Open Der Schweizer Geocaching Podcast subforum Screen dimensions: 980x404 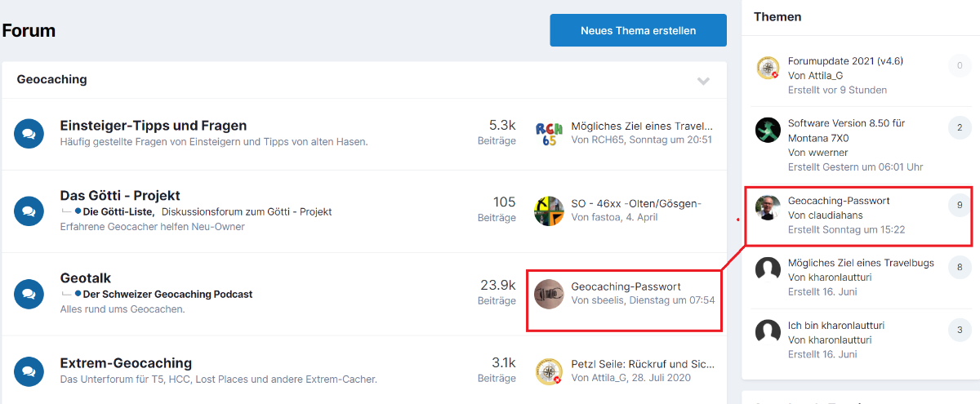click(167, 294)
